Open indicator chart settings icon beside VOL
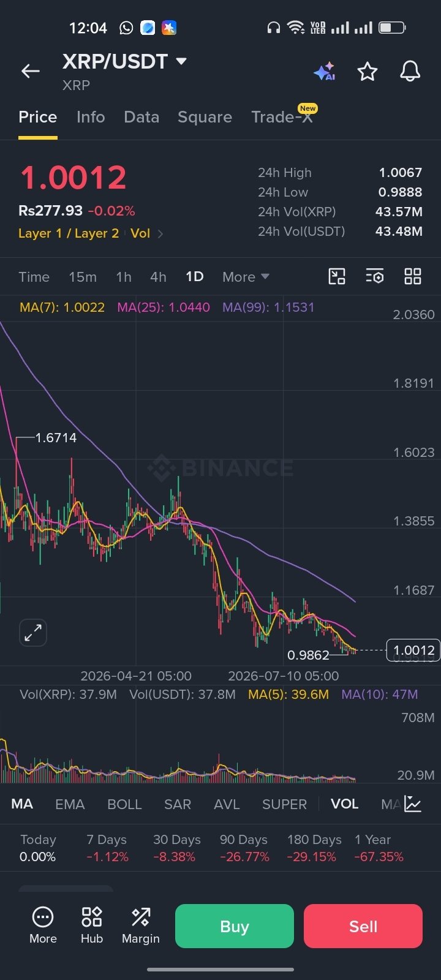Screen dimensions: 441x980 point(413,804)
